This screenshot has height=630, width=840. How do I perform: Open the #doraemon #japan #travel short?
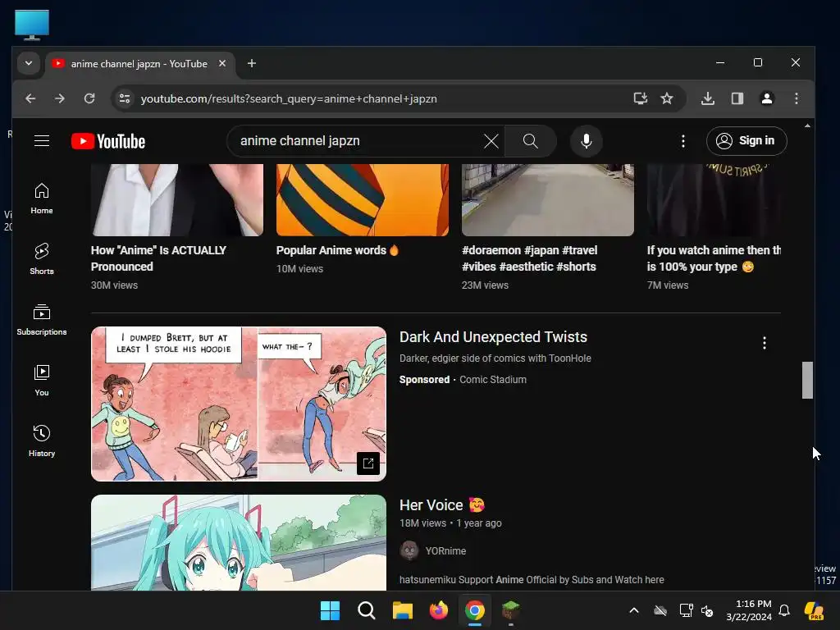pyautogui.click(x=529, y=258)
